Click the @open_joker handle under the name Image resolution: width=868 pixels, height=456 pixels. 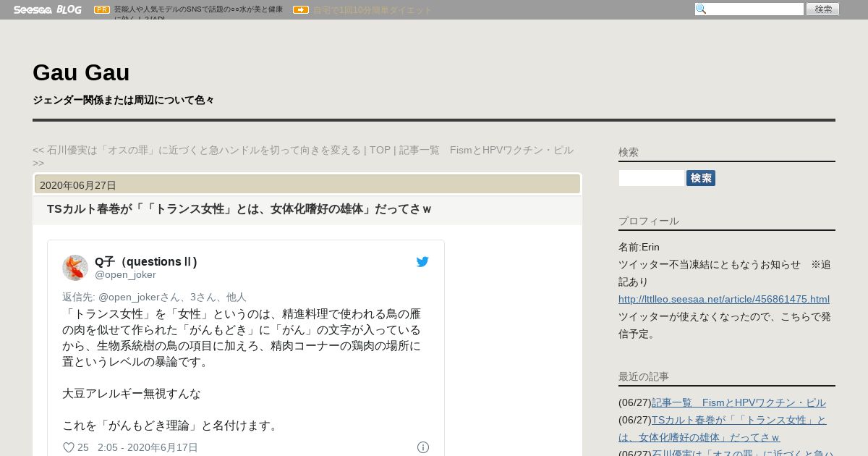(x=125, y=274)
